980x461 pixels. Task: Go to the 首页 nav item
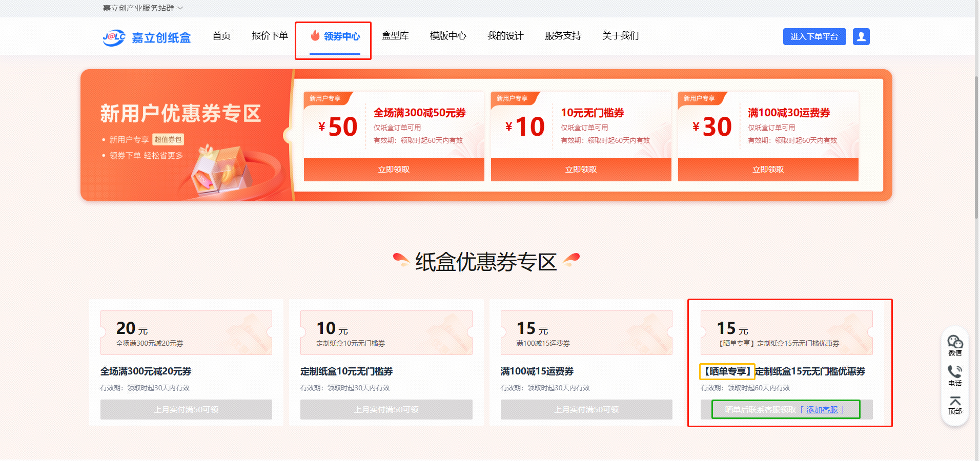pyautogui.click(x=221, y=36)
